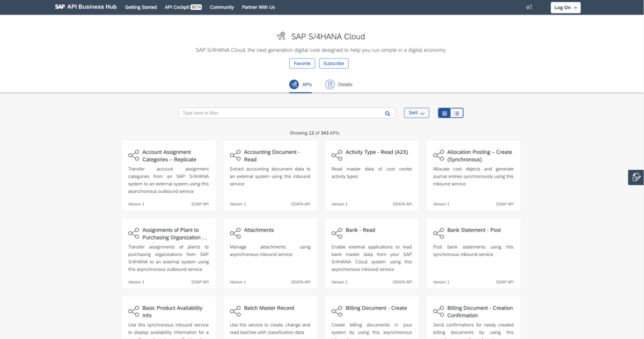Open Partner With Us menu item
Image resolution: width=644 pixels, height=339 pixels.
[x=258, y=8]
